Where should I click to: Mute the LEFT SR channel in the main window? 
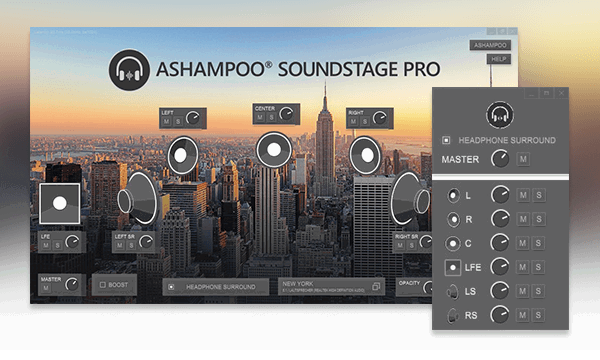pyautogui.click(x=119, y=245)
